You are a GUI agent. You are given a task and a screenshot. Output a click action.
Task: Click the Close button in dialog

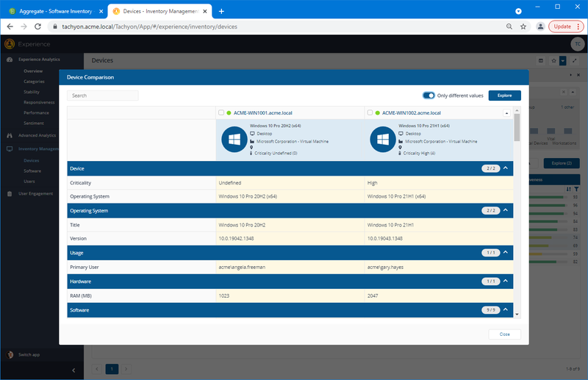(x=504, y=334)
